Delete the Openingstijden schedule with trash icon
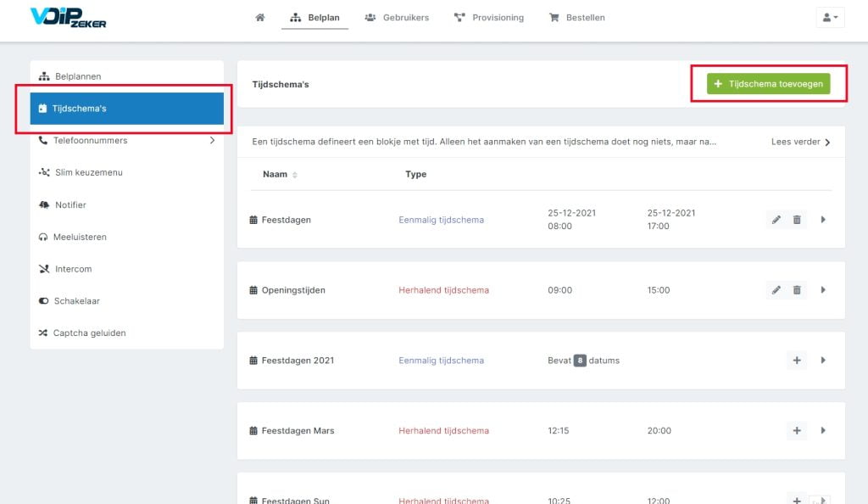Image resolution: width=868 pixels, height=504 pixels. coord(797,290)
